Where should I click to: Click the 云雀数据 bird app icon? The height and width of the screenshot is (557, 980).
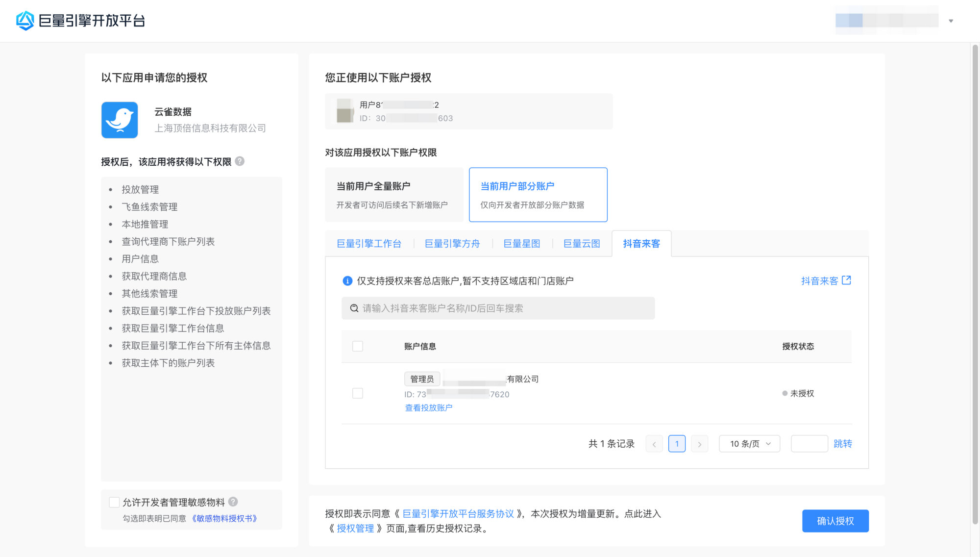click(120, 120)
